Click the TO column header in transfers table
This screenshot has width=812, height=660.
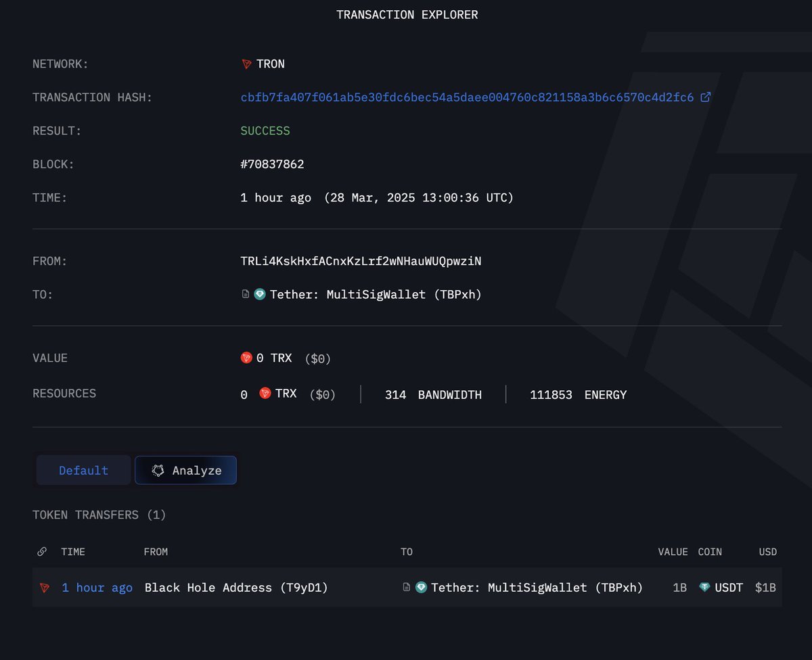[x=406, y=552]
